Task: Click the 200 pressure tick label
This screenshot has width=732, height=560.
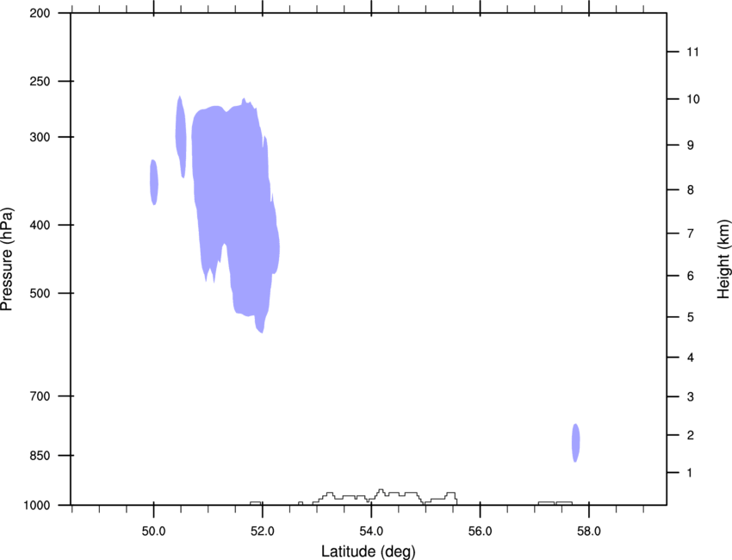Action: [x=40, y=13]
